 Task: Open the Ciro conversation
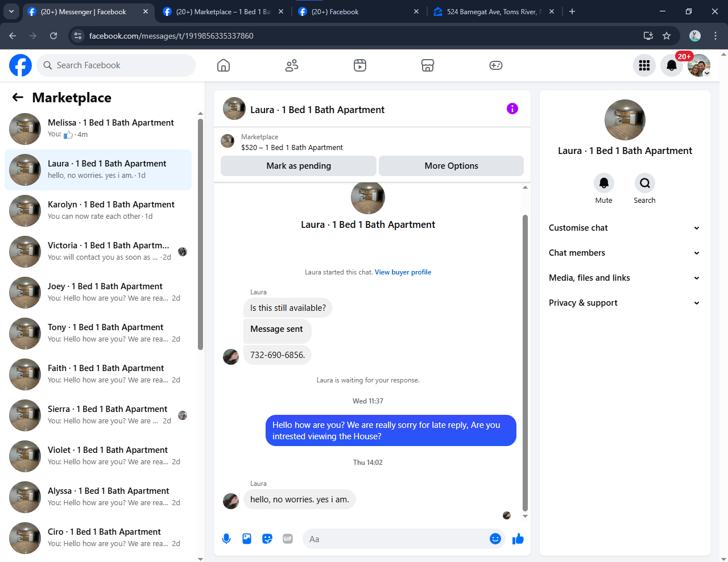(98, 538)
